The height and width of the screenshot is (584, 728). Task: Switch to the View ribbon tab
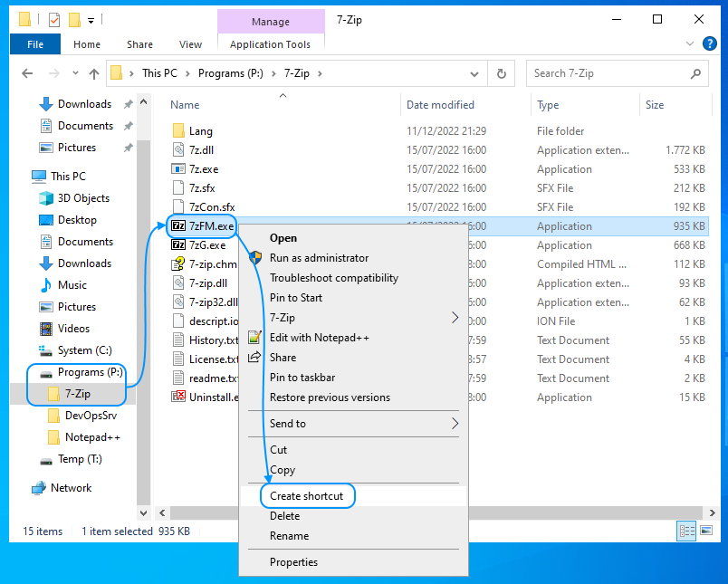[191, 44]
